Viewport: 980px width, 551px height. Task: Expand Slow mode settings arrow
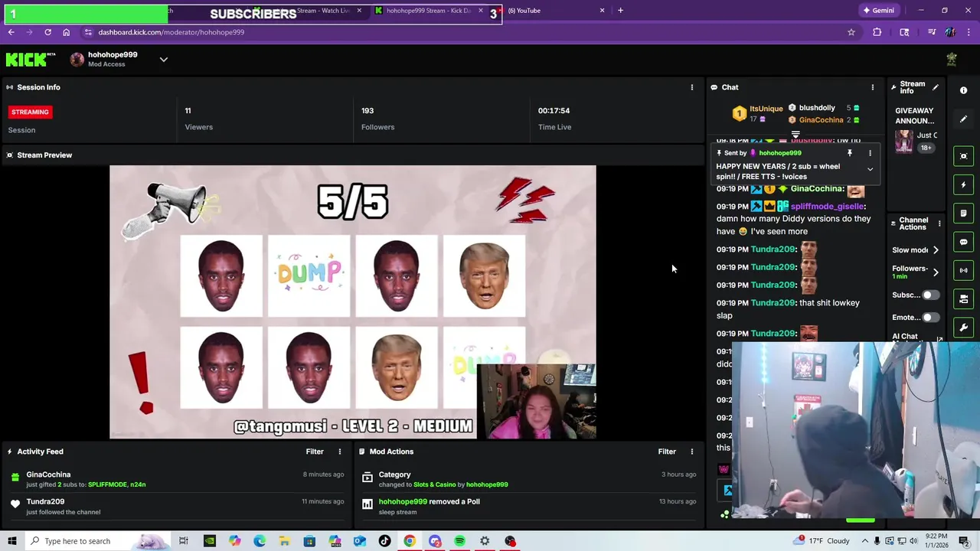coord(936,250)
